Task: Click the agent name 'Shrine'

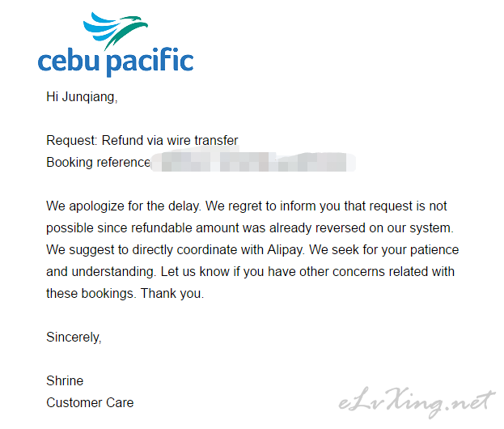Action: click(65, 381)
